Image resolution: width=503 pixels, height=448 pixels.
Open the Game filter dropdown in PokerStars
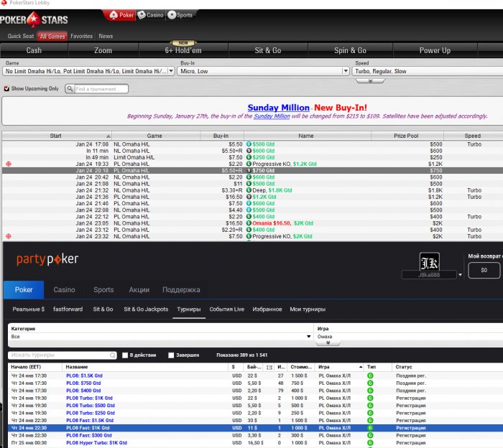click(88, 71)
